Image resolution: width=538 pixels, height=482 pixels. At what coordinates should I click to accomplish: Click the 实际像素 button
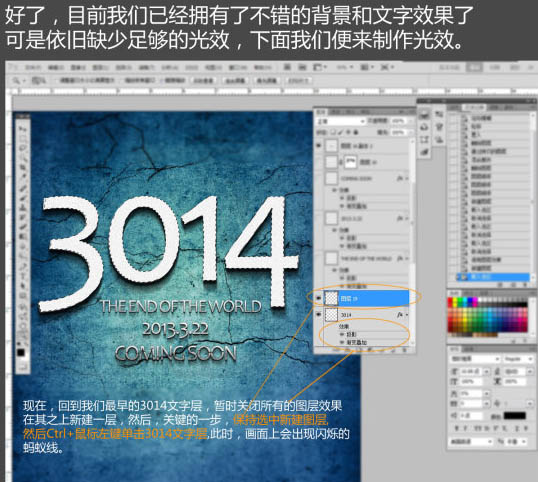point(204,81)
